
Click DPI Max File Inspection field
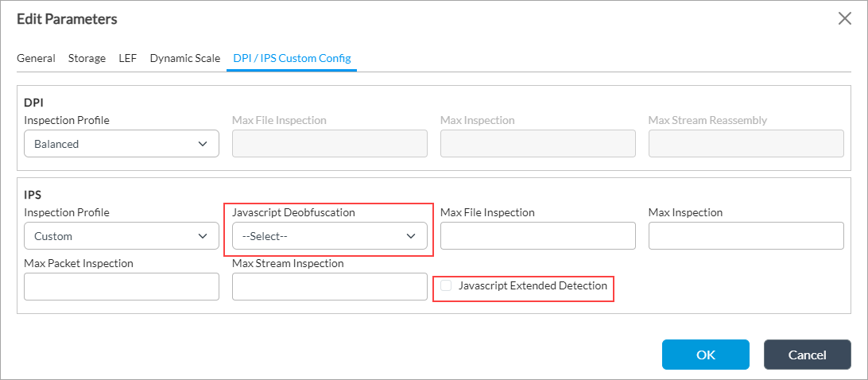click(x=329, y=144)
